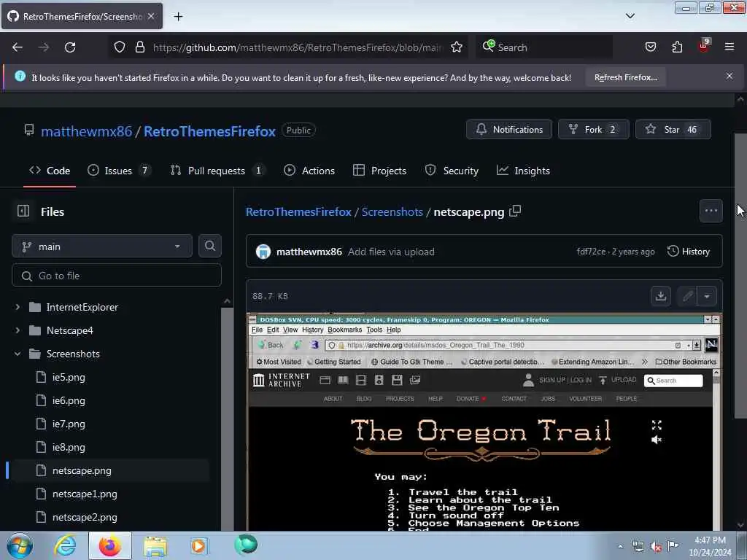
Task: Open the Security tab
Action: point(452,171)
